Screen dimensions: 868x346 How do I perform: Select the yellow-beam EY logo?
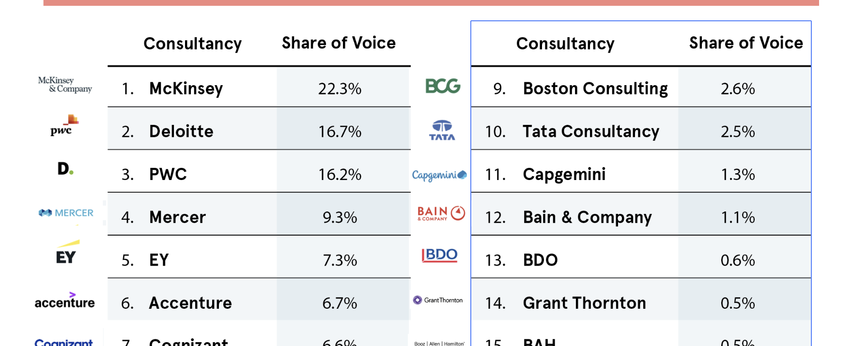pyautogui.click(x=66, y=253)
